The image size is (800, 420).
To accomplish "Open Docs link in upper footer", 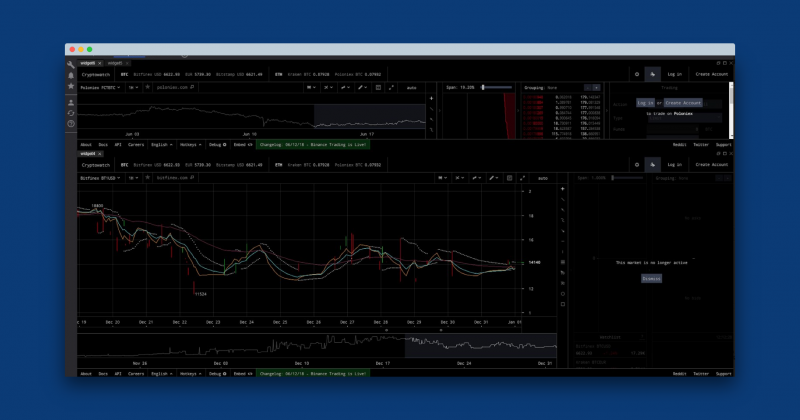I will [x=103, y=145].
